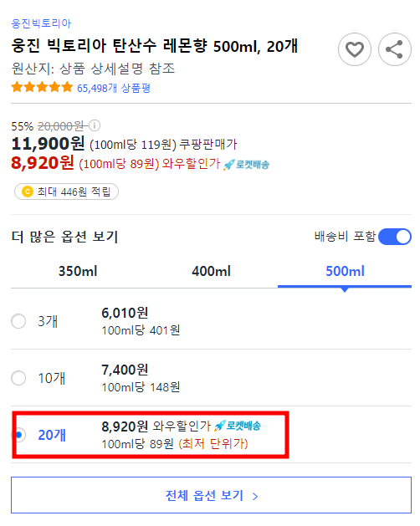Click the heart wishlist icon

[355, 49]
